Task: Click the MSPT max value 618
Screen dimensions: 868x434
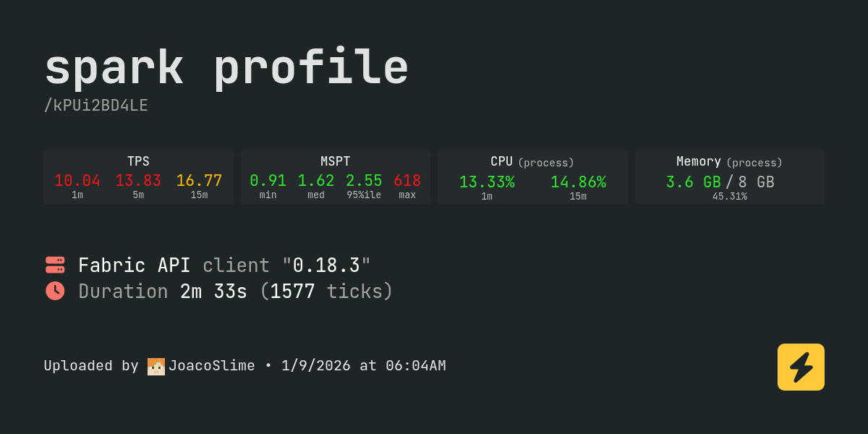Action: click(407, 181)
